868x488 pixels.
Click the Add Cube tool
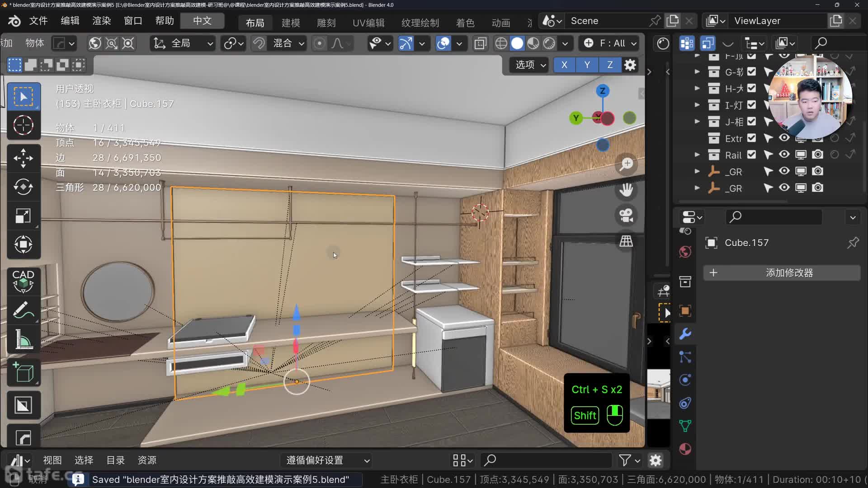click(x=23, y=373)
